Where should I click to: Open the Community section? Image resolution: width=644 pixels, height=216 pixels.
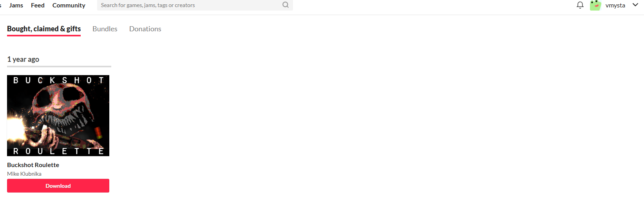coord(69,5)
